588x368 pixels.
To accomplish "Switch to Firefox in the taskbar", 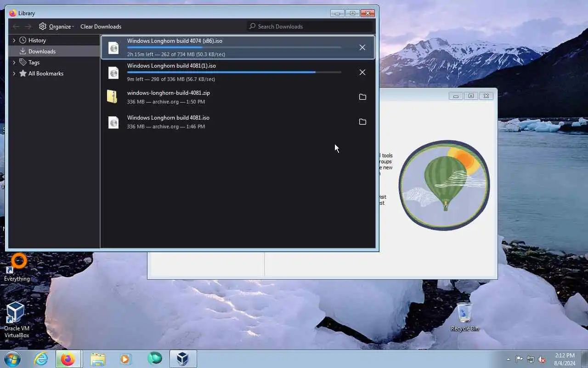I will point(68,359).
